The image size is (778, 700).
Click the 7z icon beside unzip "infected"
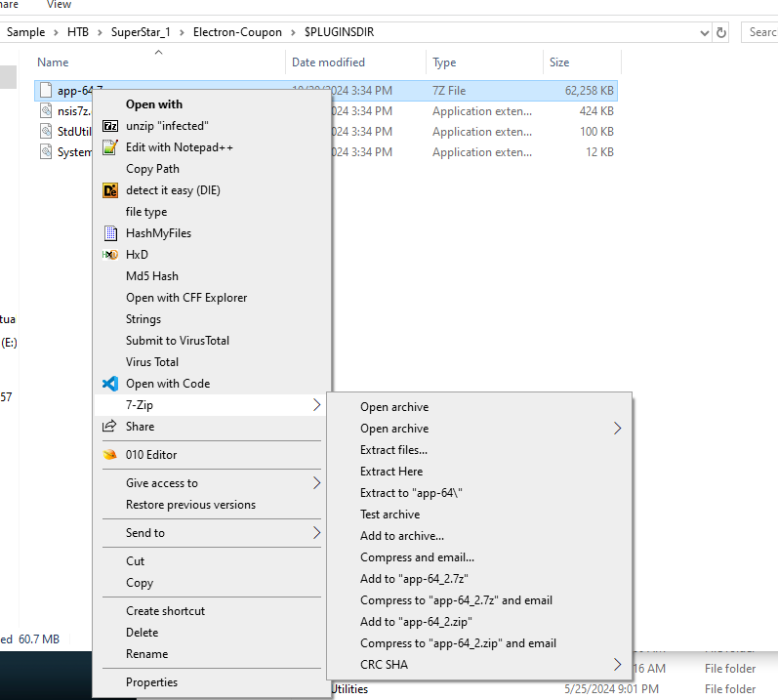point(110,126)
